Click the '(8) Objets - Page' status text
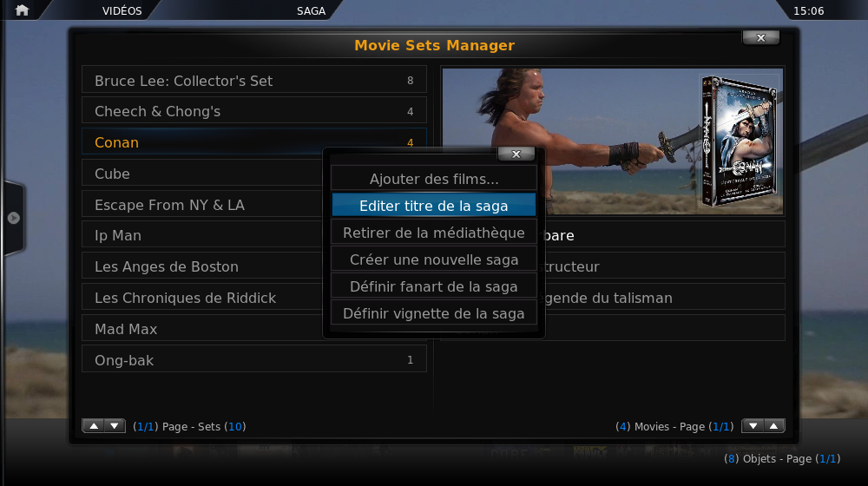This screenshot has width=868, height=486. tap(782, 458)
